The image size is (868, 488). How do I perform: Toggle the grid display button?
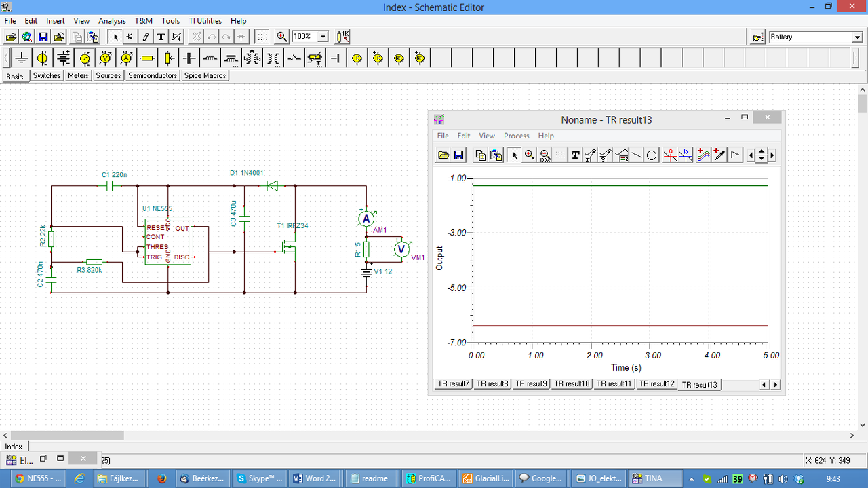tap(262, 37)
